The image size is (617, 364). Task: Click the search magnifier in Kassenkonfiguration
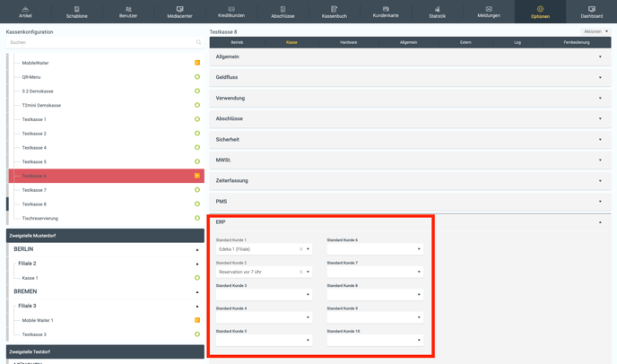pyautogui.click(x=198, y=42)
